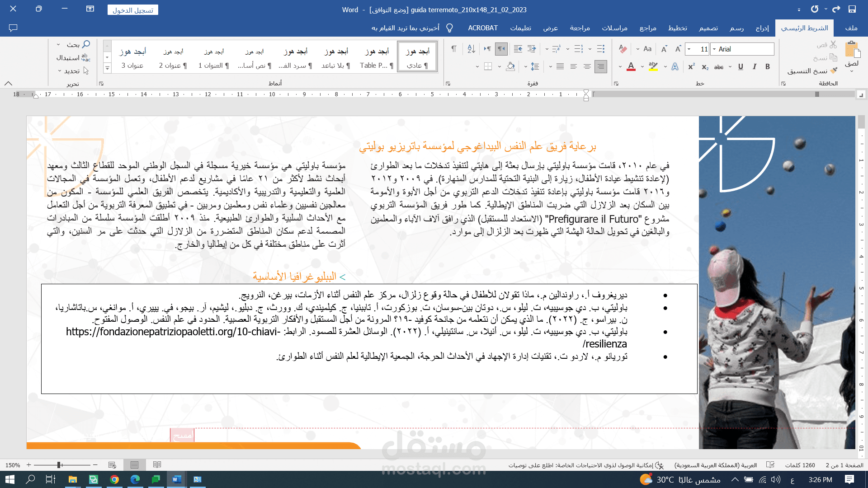Click the yellow text highlight color button
This screenshot has width=868, height=488.
click(653, 66)
